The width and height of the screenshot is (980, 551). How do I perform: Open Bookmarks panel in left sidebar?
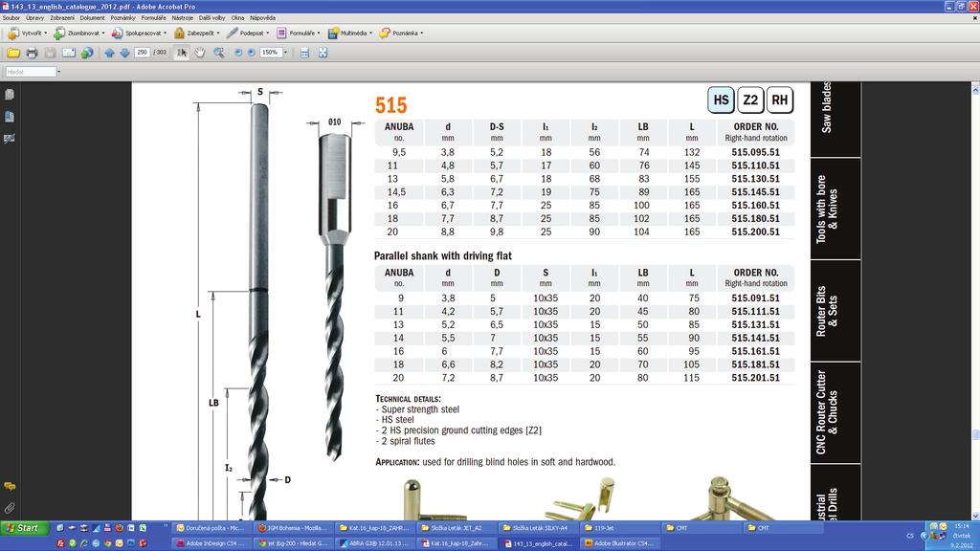(10, 117)
